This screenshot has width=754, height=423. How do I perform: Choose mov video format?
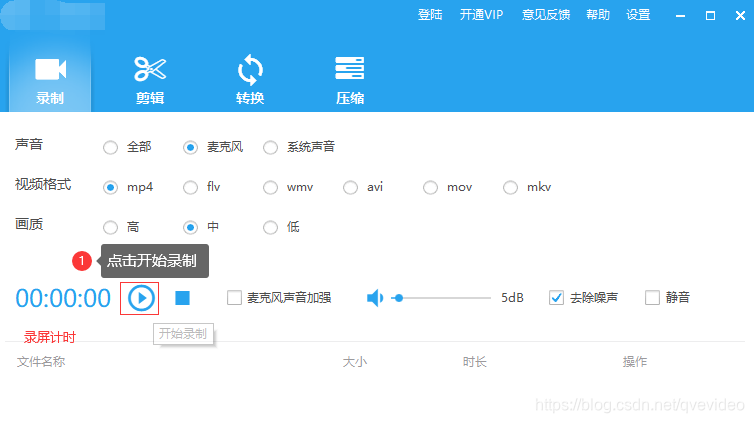[430, 187]
